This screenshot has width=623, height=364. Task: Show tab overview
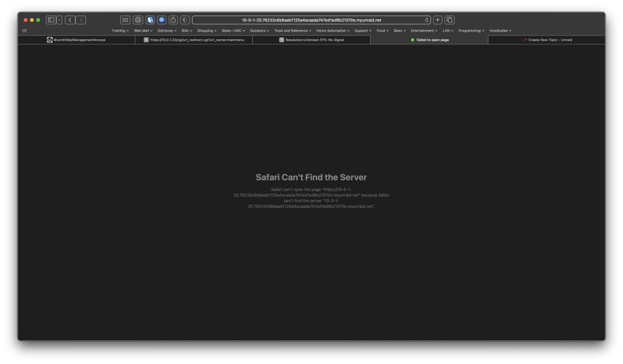pyautogui.click(x=449, y=20)
